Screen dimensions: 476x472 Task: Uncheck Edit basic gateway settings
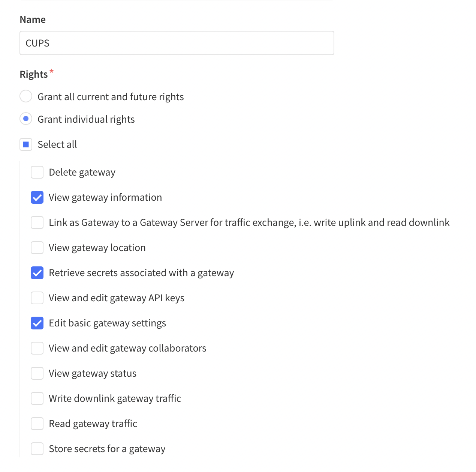click(x=37, y=323)
